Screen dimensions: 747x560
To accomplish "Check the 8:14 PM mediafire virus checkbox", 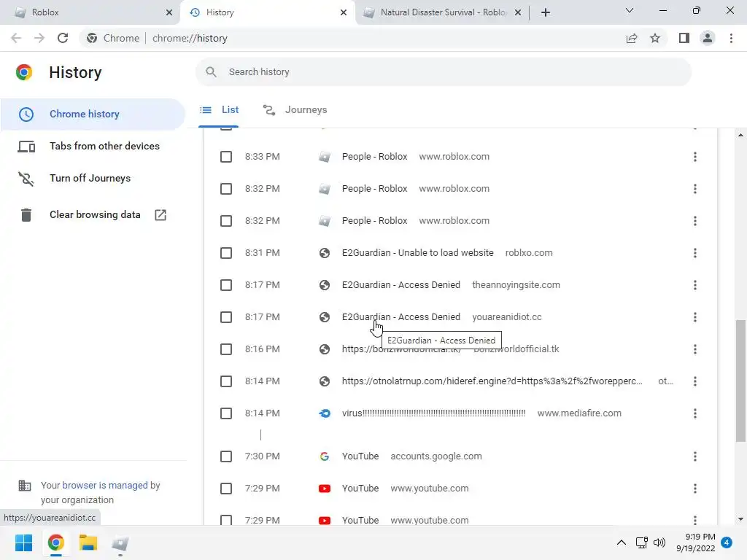I will click(x=226, y=413).
